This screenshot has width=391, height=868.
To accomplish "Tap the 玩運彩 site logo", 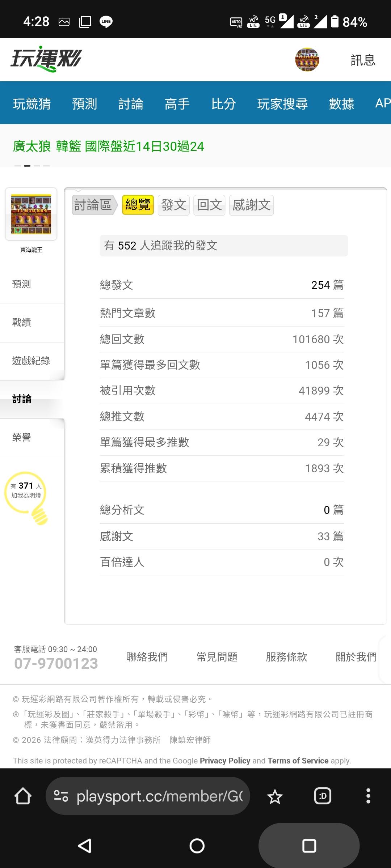I will click(46, 59).
